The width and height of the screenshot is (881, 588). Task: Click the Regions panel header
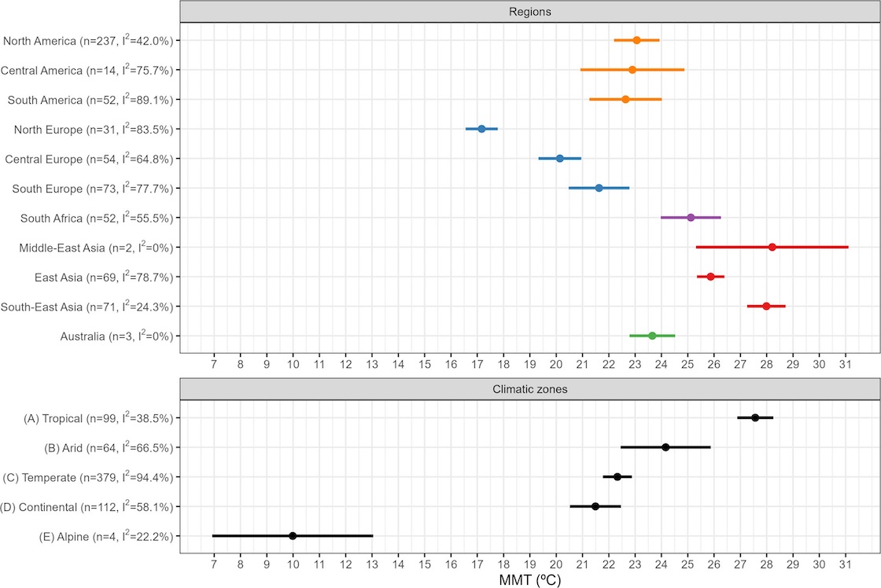pyautogui.click(x=529, y=12)
